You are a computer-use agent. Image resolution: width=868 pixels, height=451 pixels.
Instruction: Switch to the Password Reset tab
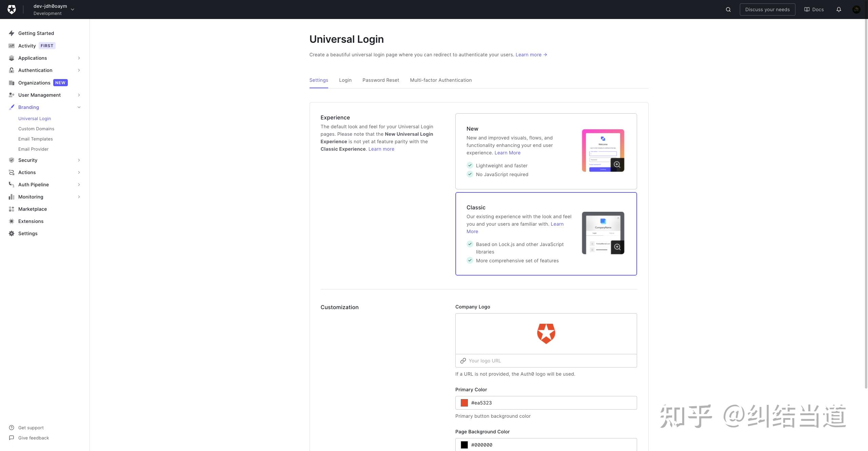coord(380,80)
